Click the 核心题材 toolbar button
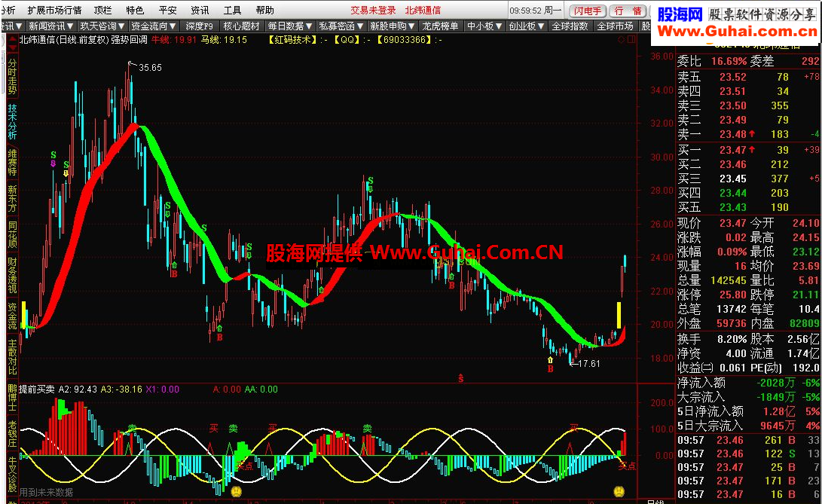 pos(242,26)
